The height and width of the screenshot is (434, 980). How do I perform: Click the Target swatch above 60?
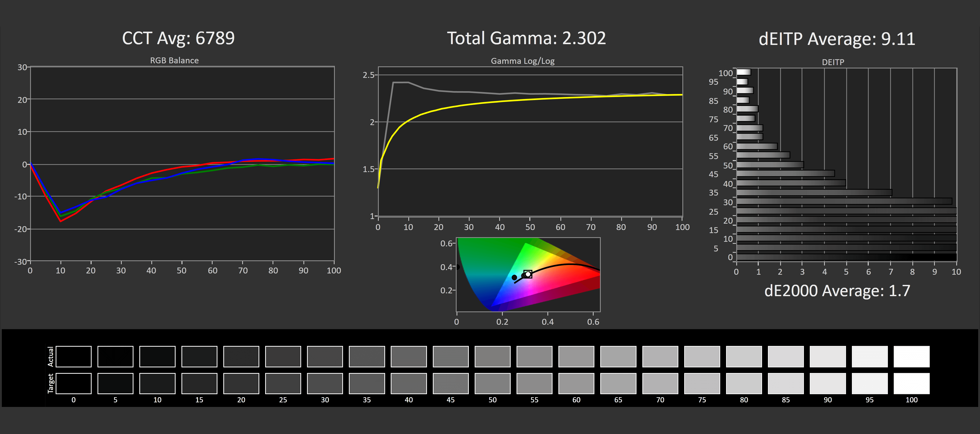(576, 383)
